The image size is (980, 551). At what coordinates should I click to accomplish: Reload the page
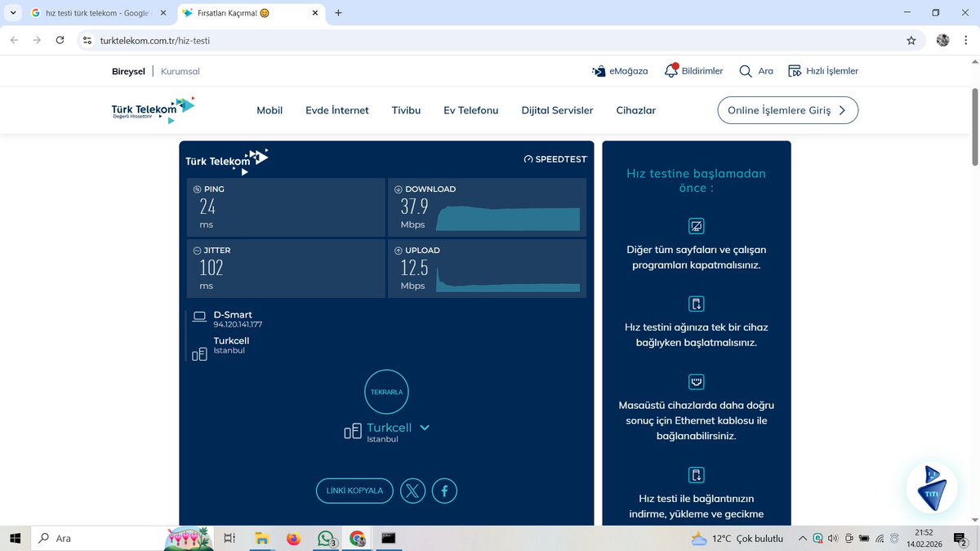point(60,40)
